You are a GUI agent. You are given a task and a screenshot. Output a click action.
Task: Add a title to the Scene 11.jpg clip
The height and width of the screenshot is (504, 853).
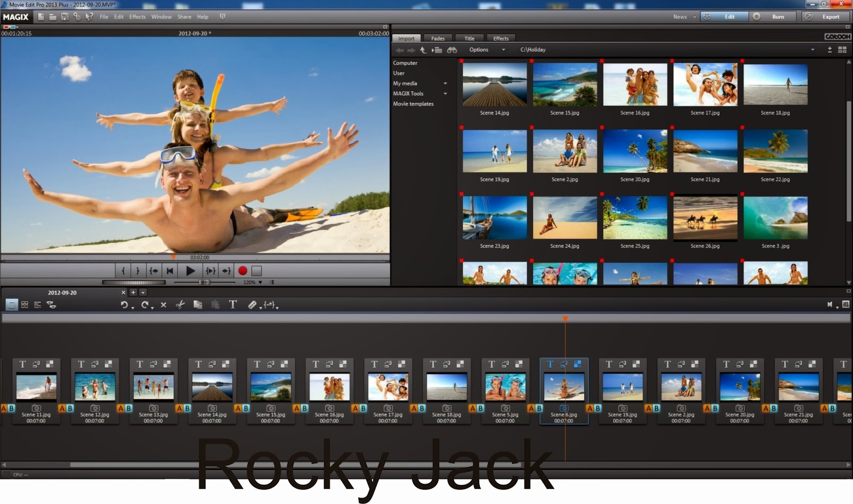(x=22, y=364)
